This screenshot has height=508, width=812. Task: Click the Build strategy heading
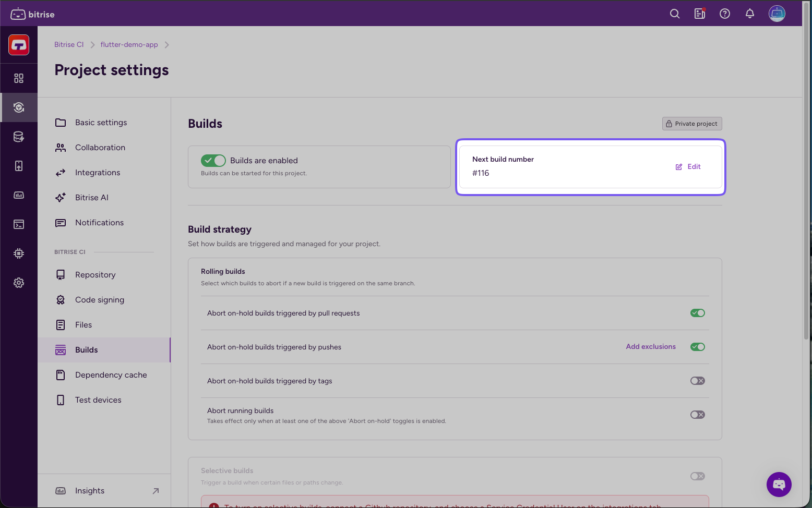pyautogui.click(x=220, y=229)
